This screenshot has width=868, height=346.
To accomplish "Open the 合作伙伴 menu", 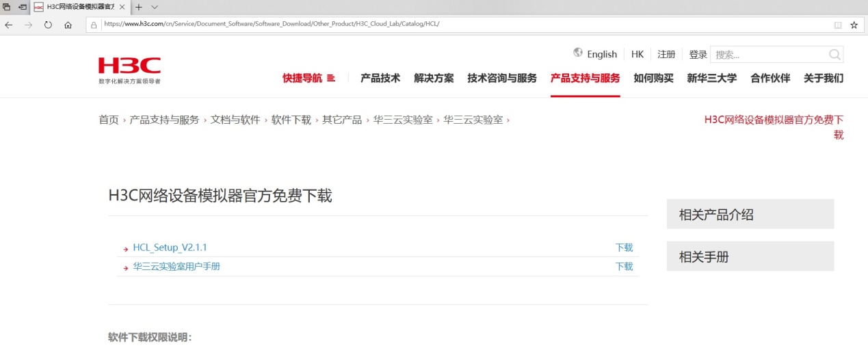I will click(x=770, y=78).
